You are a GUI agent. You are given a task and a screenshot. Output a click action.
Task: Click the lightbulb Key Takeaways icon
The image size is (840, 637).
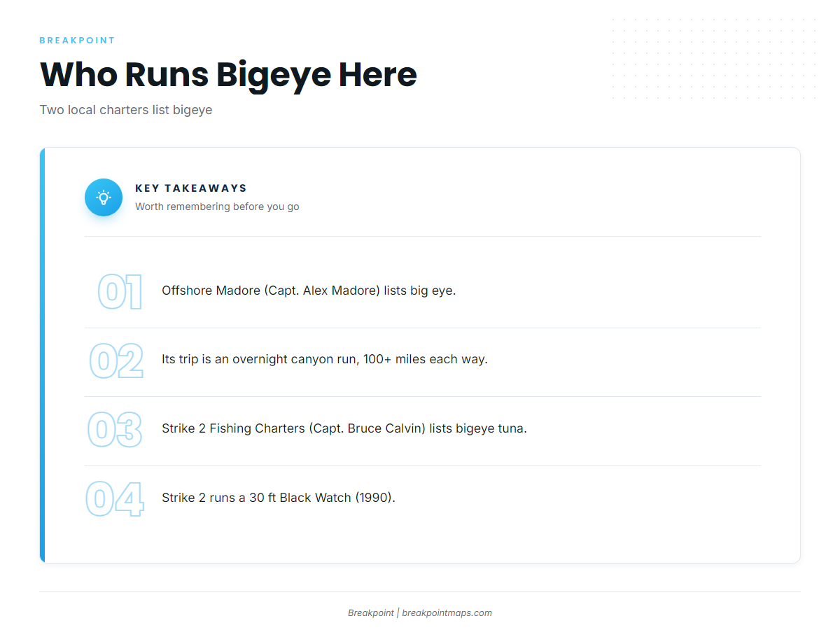coord(104,197)
